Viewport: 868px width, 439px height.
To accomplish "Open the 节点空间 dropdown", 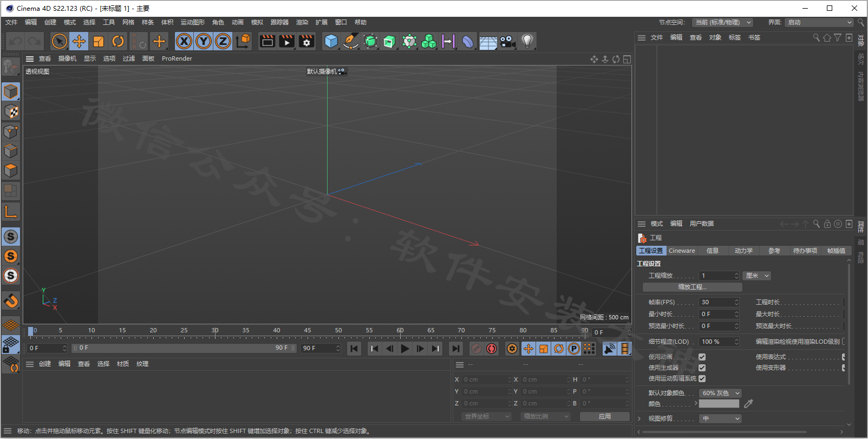I will [723, 22].
